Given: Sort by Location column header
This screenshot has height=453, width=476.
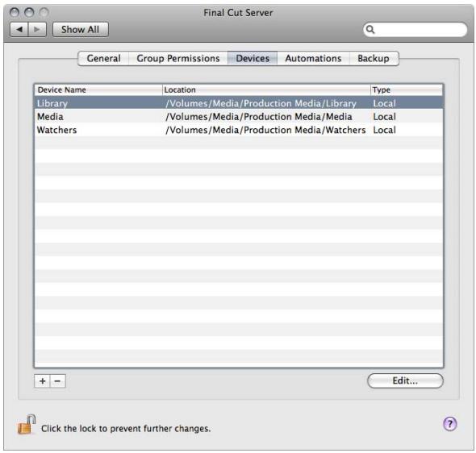Looking at the screenshot, I should tap(266, 89).
